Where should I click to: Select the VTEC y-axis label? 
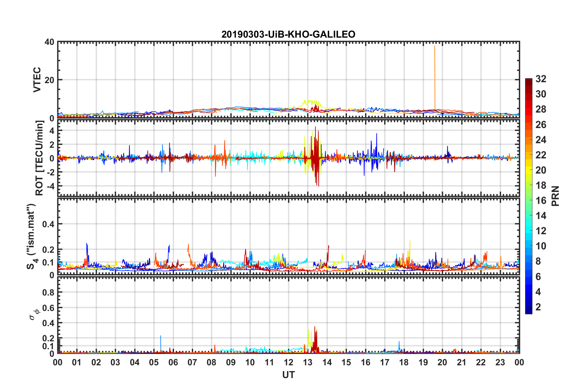click(37, 80)
